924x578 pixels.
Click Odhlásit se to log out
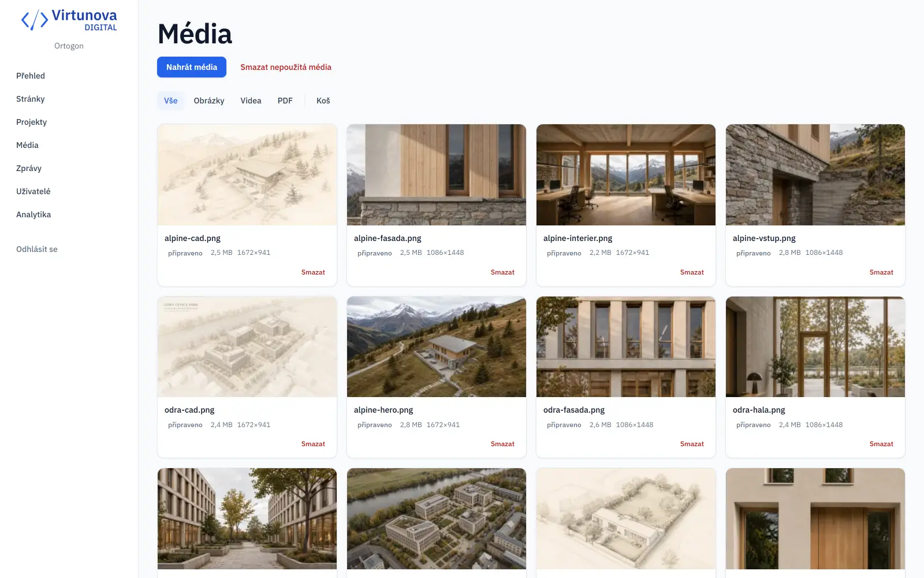(x=37, y=249)
